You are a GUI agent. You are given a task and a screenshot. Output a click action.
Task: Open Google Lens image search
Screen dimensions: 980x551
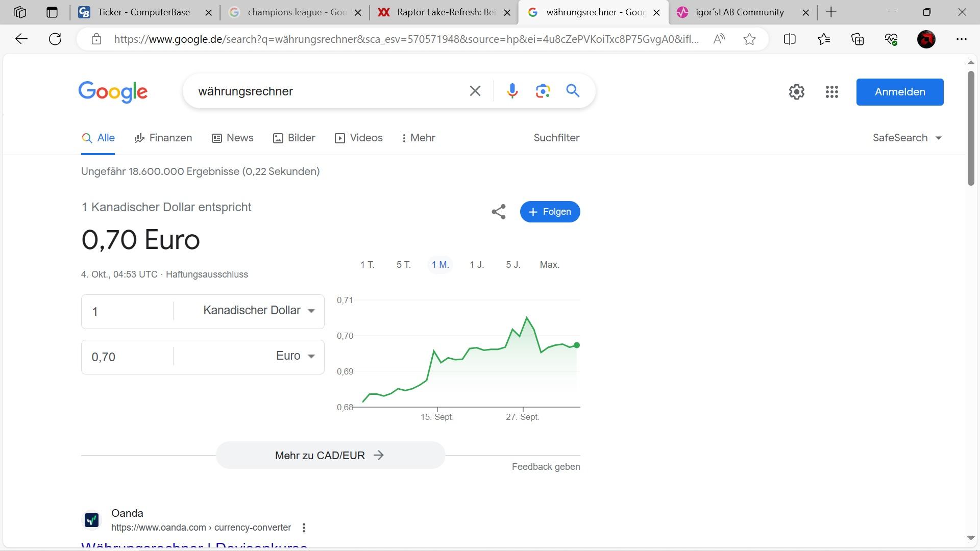click(543, 91)
